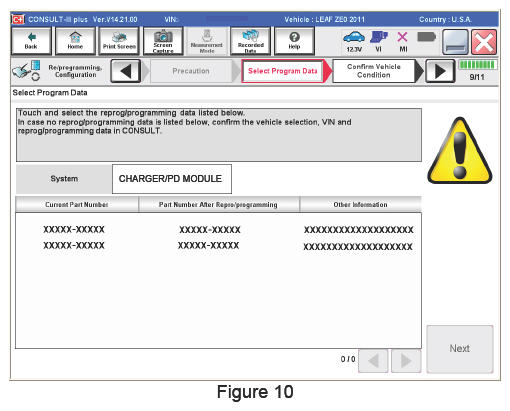Select first row other information cell
Image resolution: width=510 pixels, height=411 pixels.
point(359,230)
